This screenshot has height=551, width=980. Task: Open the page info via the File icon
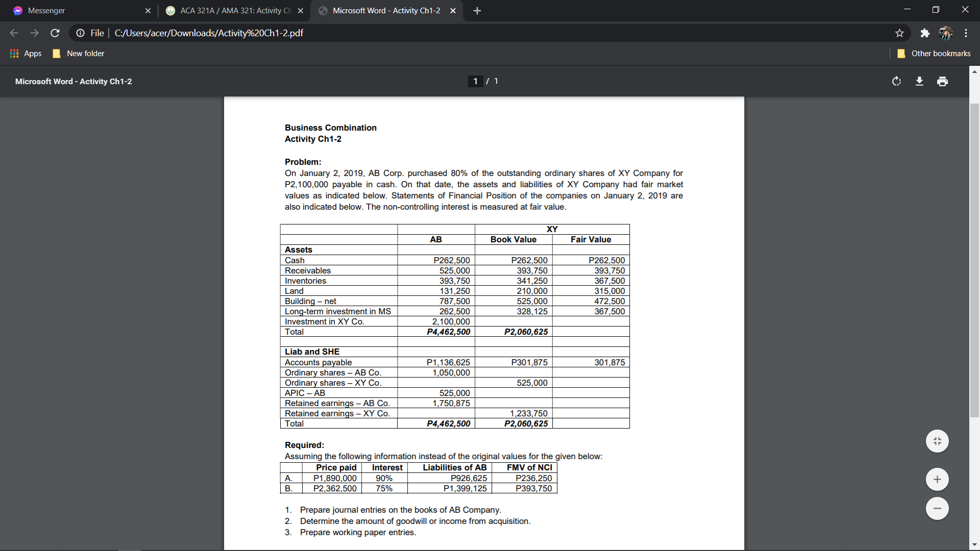click(81, 33)
